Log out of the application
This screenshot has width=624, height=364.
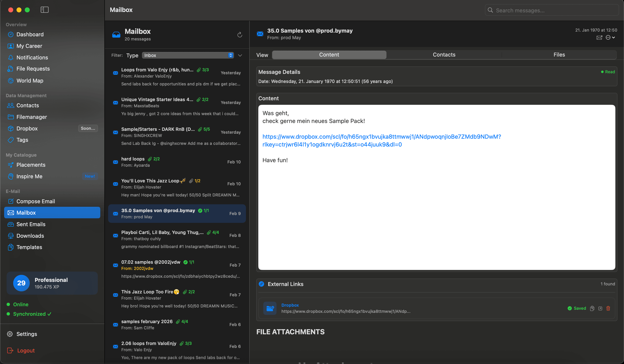pos(26,350)
